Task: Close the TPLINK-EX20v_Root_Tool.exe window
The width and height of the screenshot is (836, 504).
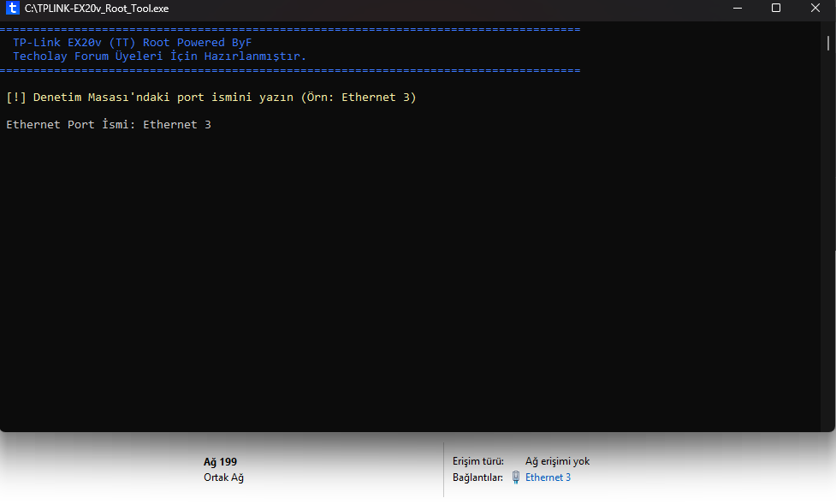Action: click(x=815, y=8)
